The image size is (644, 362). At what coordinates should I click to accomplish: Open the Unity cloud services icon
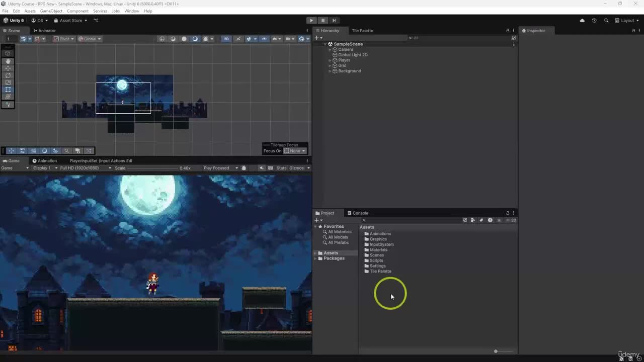(582, 21)
